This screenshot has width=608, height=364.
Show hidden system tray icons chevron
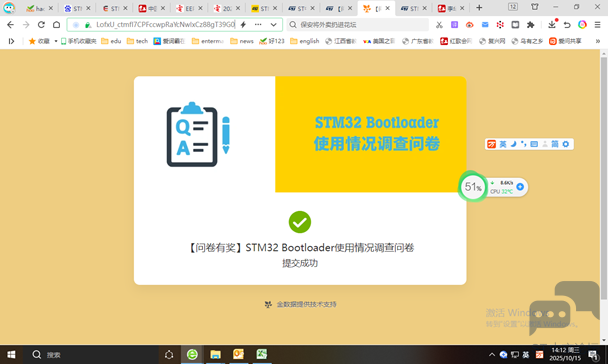[492, 355]
